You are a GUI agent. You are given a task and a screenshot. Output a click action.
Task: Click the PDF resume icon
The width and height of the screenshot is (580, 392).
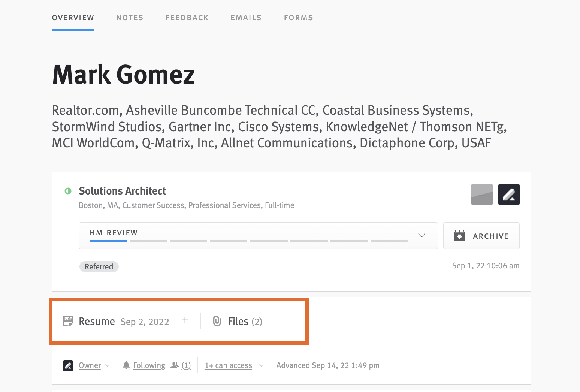(x=68, y=321)
